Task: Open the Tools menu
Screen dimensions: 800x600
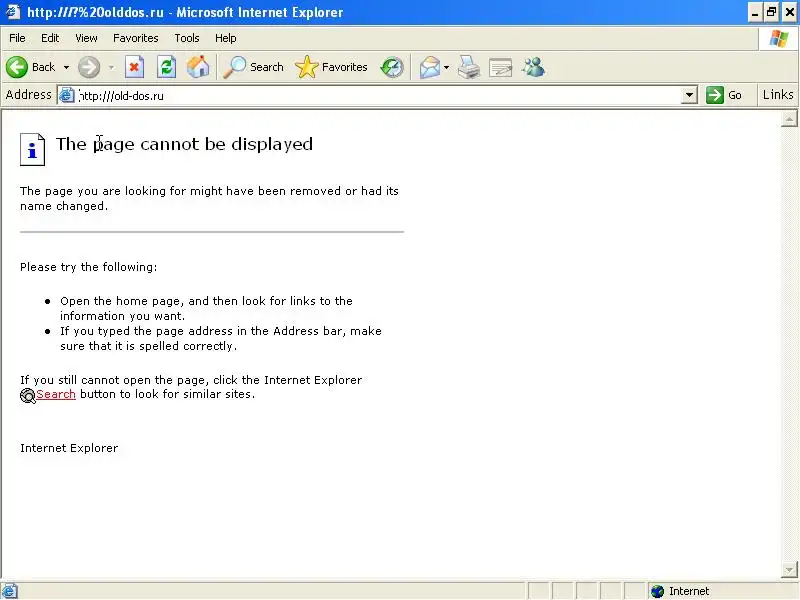Action: [x=187, y=38]
